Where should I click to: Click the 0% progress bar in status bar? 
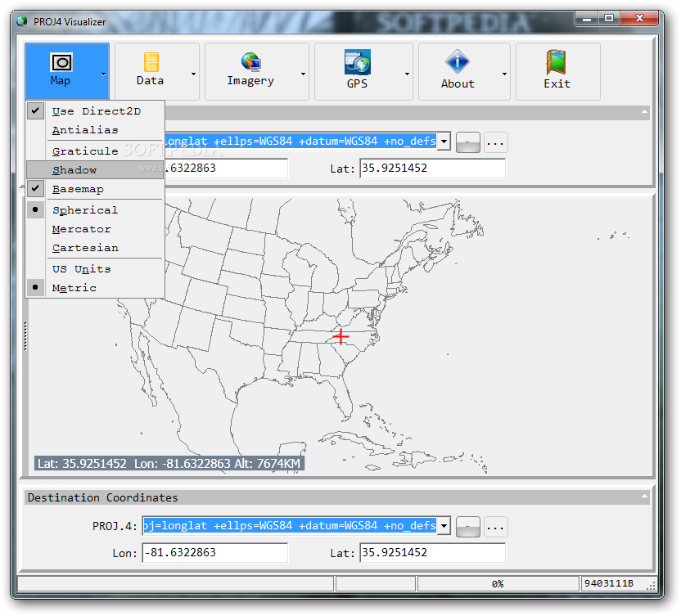(x=498, y=584)
